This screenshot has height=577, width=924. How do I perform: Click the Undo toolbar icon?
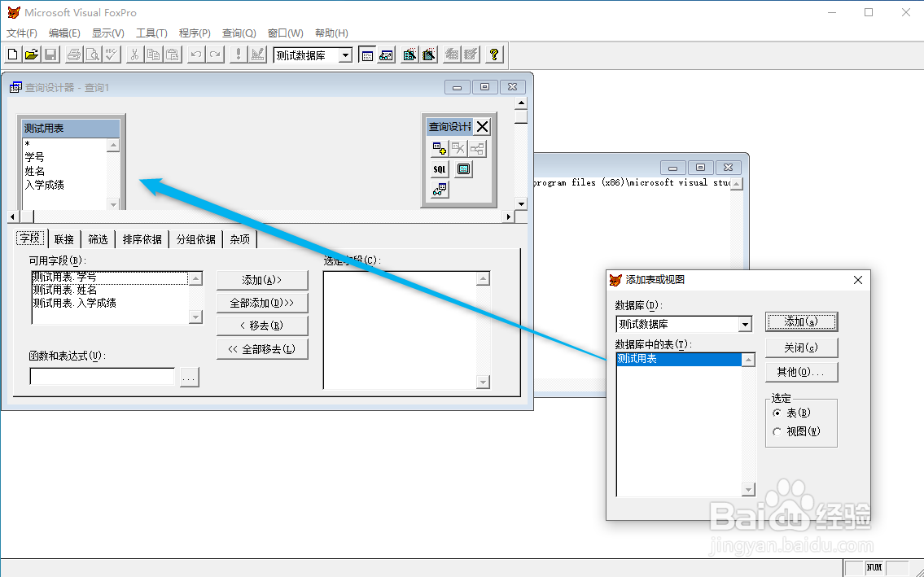196,55
